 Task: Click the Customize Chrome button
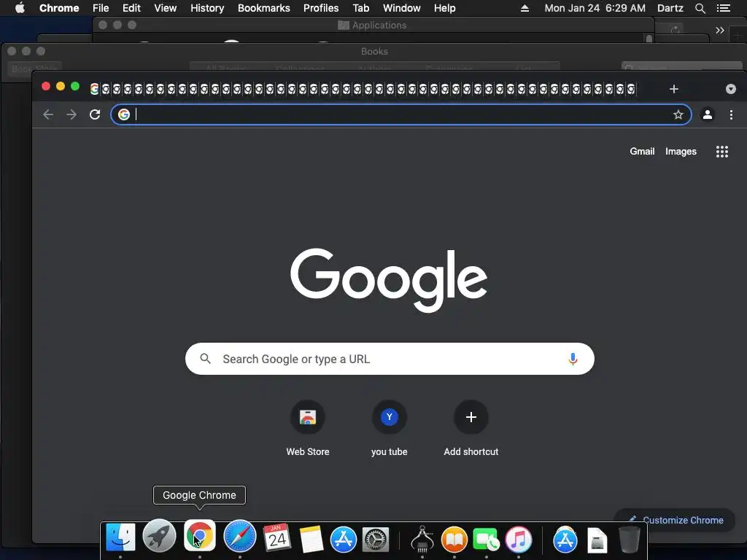click(x=675, y=520)
